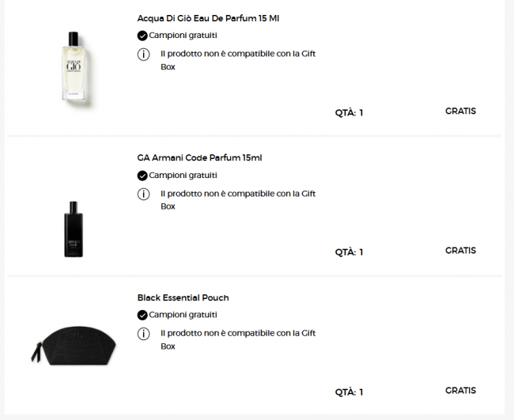Click QTÀ: 1 for Acqua Di Giò
514x420 pixels.
[349, 112]
